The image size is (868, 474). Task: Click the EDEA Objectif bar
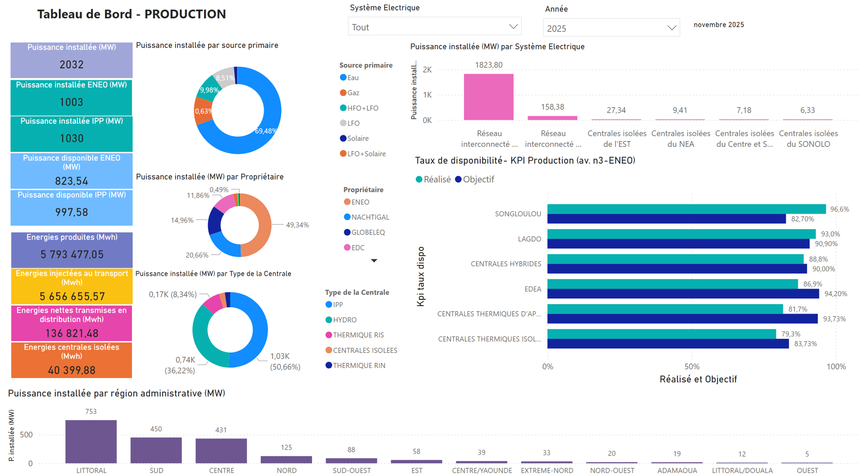click(x=683, y=294)
